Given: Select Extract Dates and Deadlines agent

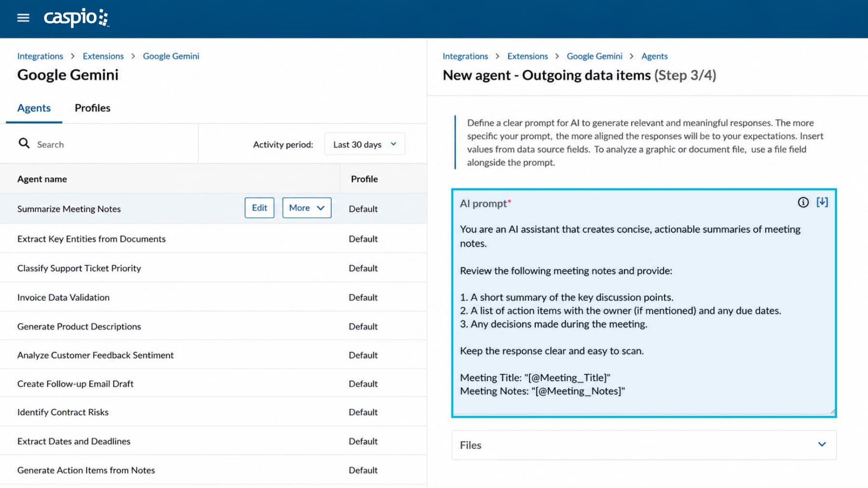Looking at the screenshot, I should point(74,441).
